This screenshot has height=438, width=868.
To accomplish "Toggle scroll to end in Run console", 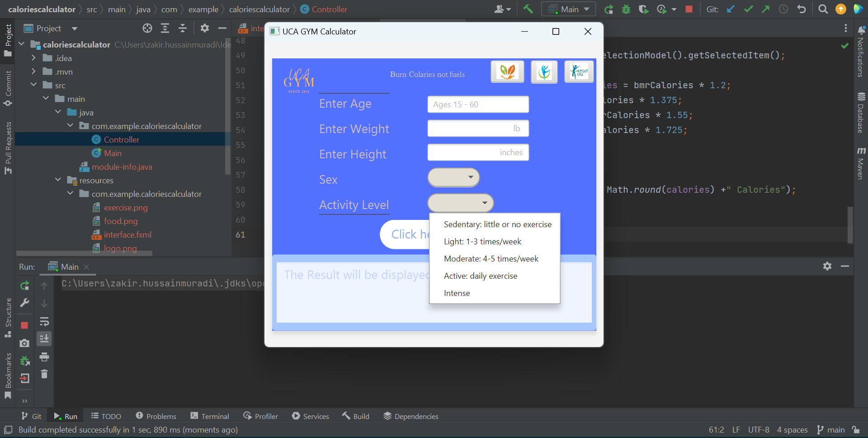I will pyautogui.click(x=44, y=339).
